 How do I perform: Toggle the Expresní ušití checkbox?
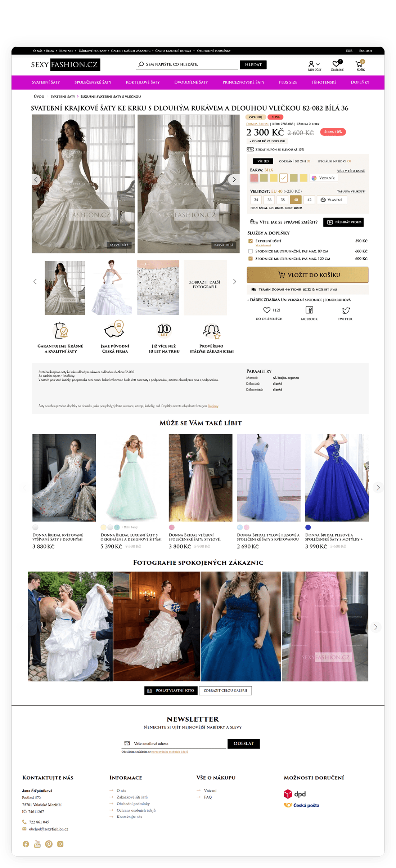click(x=251, y=241)
